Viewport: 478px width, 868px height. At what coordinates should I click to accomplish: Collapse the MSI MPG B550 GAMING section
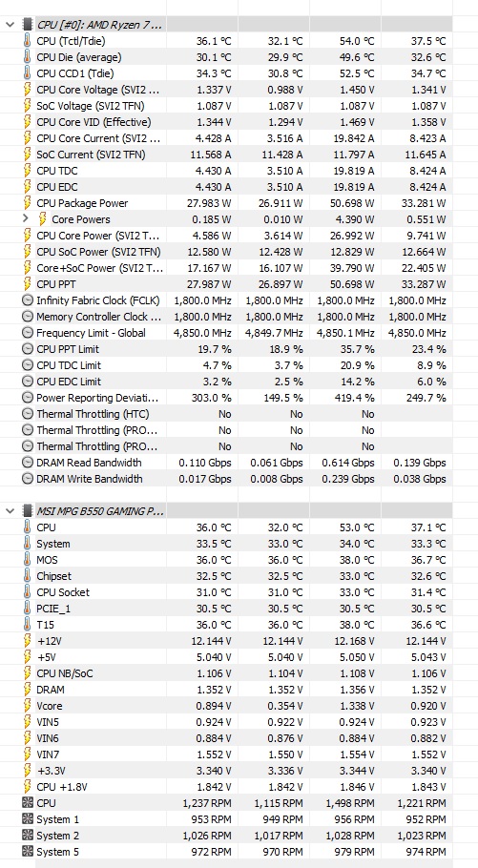[10, 511]
